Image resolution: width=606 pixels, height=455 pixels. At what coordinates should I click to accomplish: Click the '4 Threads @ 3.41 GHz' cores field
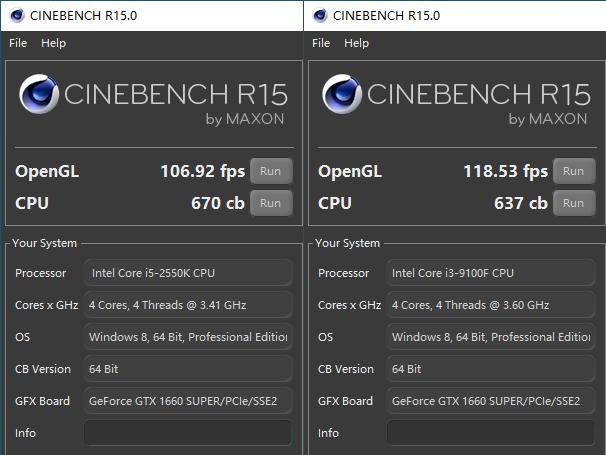pyautogui.click(x=188, y=305)
